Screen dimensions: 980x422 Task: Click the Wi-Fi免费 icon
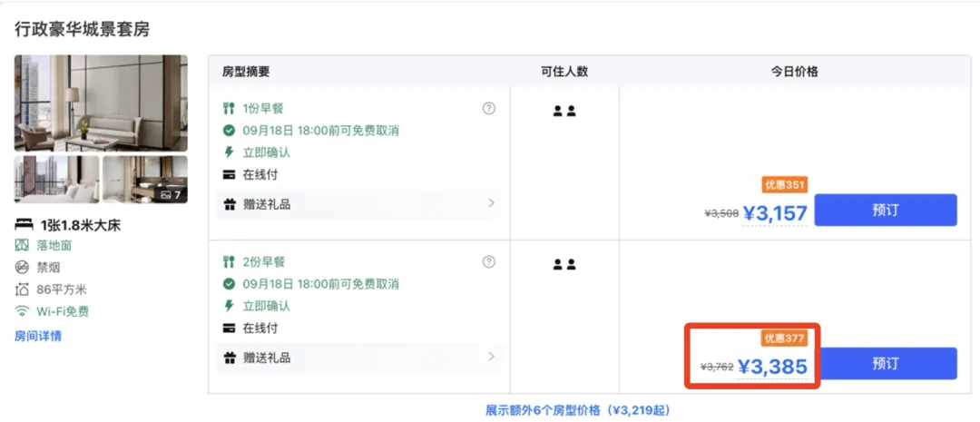(x=22, y=311)
